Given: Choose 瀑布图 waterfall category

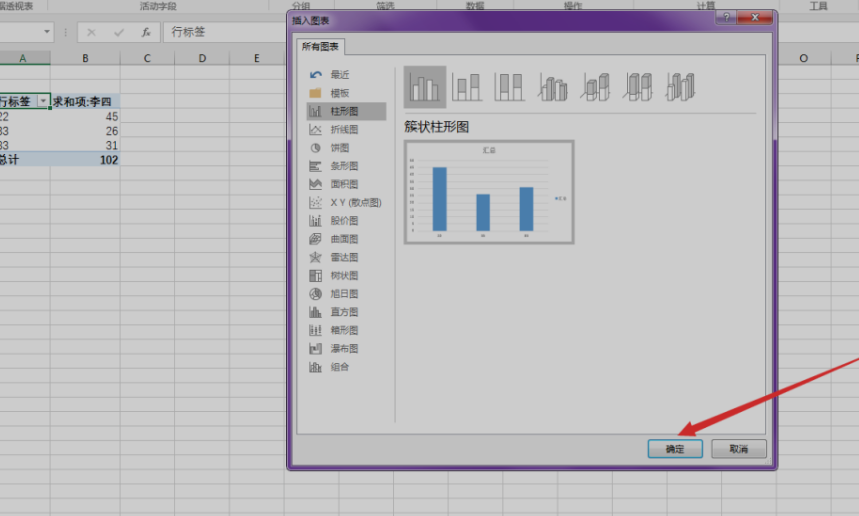Looking at the screenshot, I should click(x=346, y=348).
